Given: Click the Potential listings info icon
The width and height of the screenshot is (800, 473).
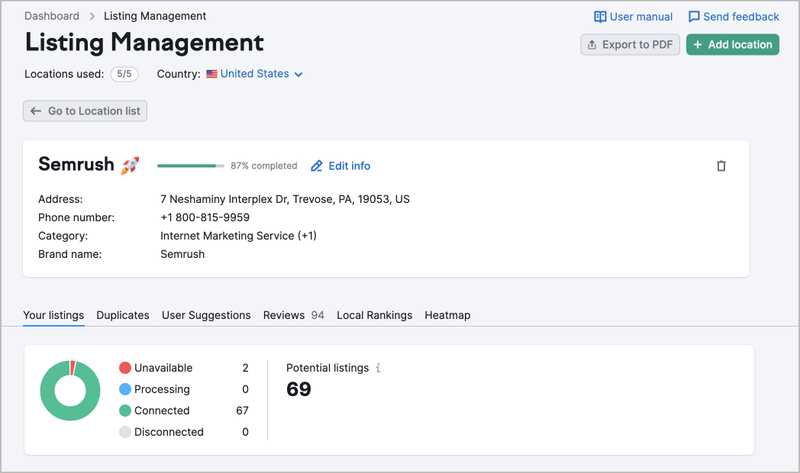Looking at the screenshot, I should (x=378, y=368).
